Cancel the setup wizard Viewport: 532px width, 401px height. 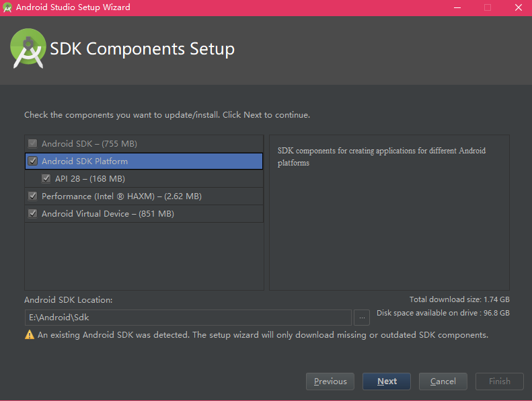pos(443,381)
